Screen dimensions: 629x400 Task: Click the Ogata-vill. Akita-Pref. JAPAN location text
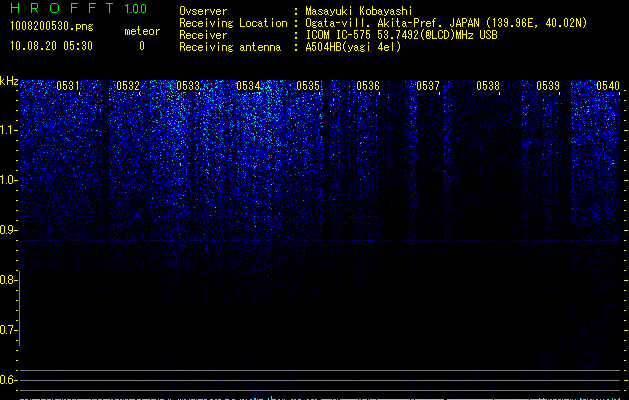pos(446,23)
